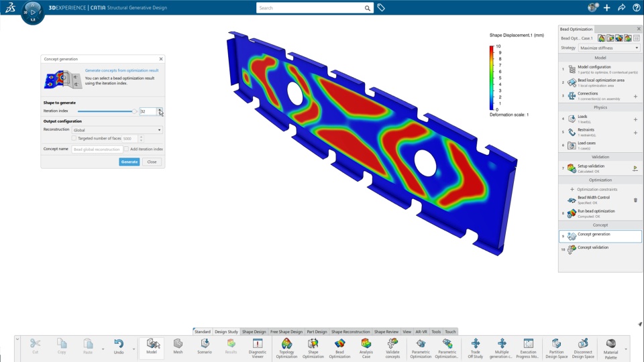This screenshot has height=362, width=644.
Task: Open the Mesh tool
Action: pos(178,347)
